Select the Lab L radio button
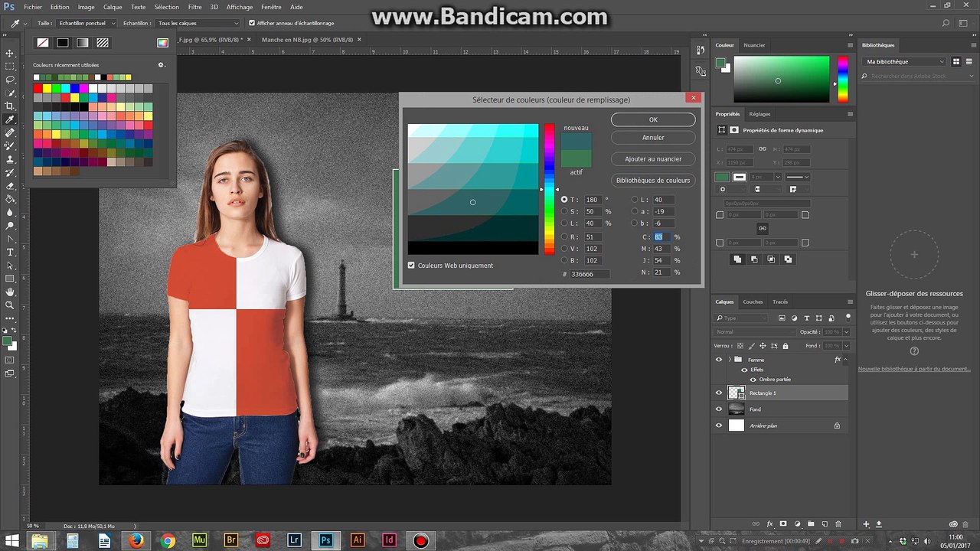 tap(635, 200)
